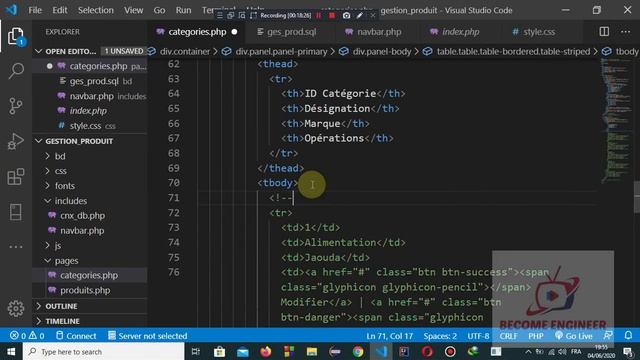The width and height of the screenshot is (640, 360).
Task: Show additional activity bar views (ellipsis)
Action: (x=16, y=247)
